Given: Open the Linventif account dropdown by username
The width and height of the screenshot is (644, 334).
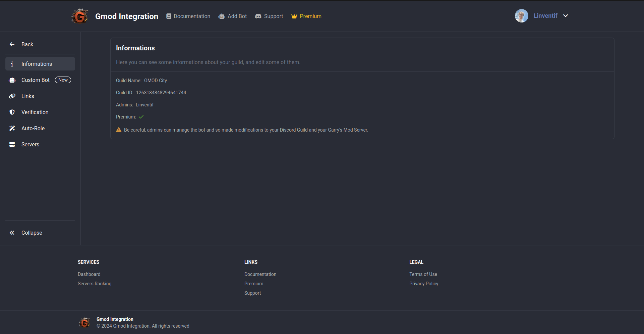Looking at the screenshot, I should point(545,16).
